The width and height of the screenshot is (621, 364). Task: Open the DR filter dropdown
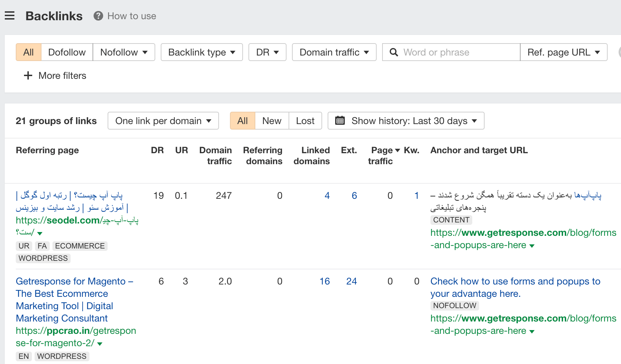267,52
